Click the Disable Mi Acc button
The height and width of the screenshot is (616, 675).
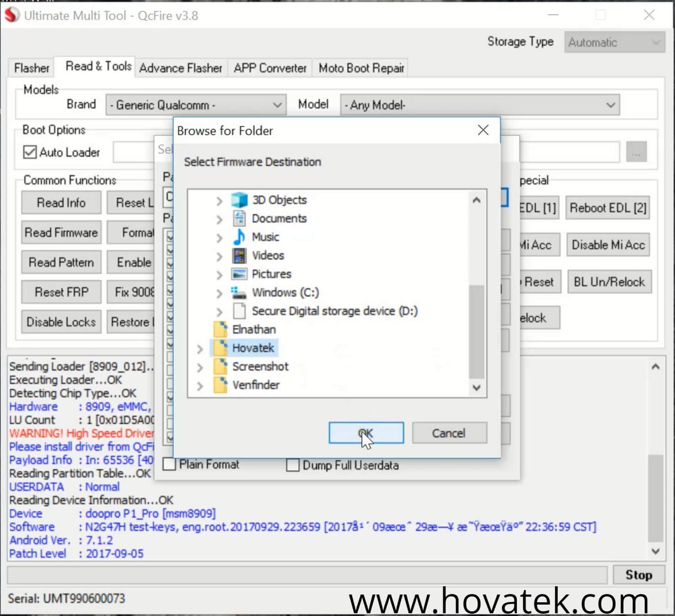point(608,245)
